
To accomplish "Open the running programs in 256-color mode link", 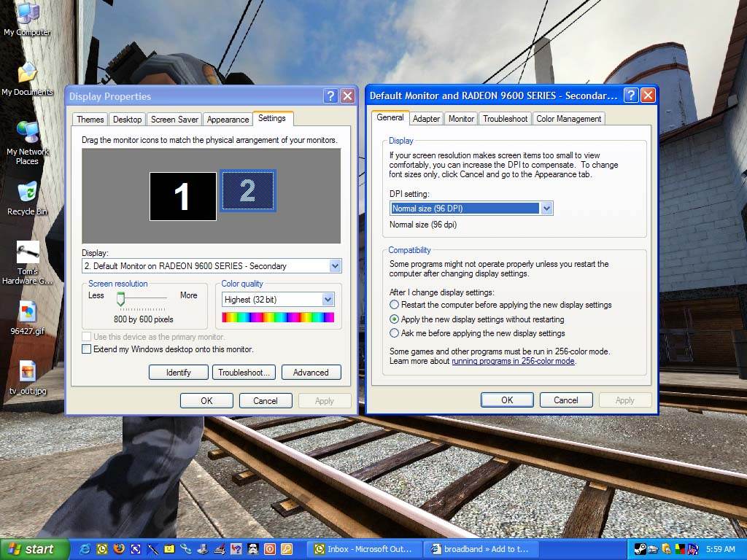I will (x=513, y=361).
